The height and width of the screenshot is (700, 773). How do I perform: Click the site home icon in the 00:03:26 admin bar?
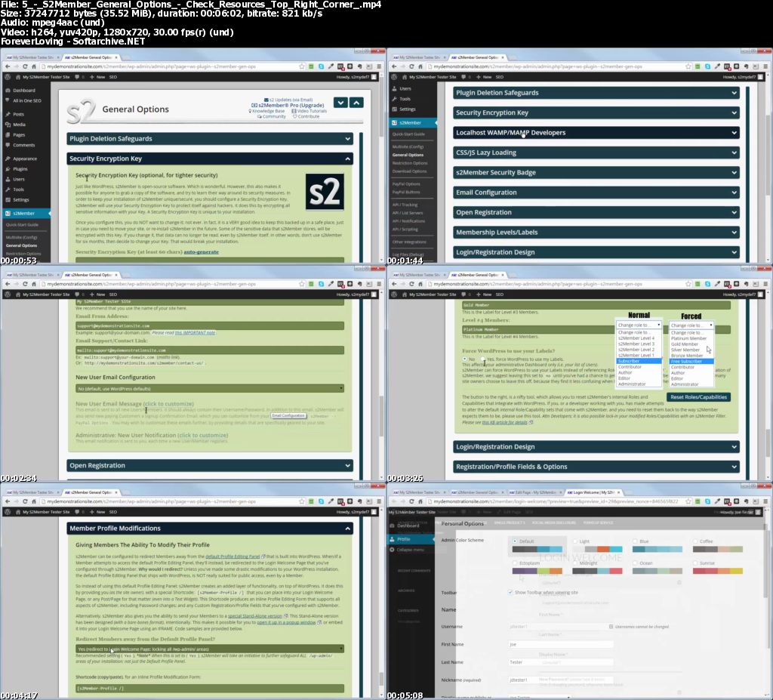(405, 294)
